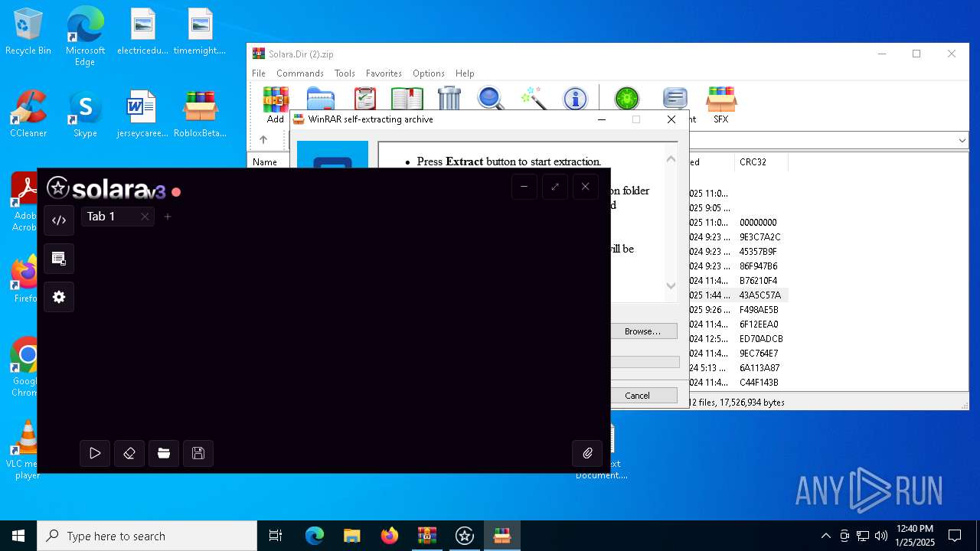
Task: Open the Wizard wand icon in WinRAR
Action: coord(533,100)
